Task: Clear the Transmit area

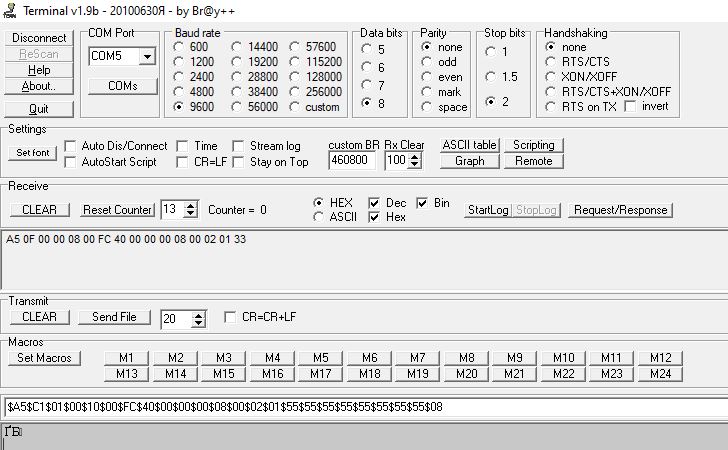Action: point(39,317)
